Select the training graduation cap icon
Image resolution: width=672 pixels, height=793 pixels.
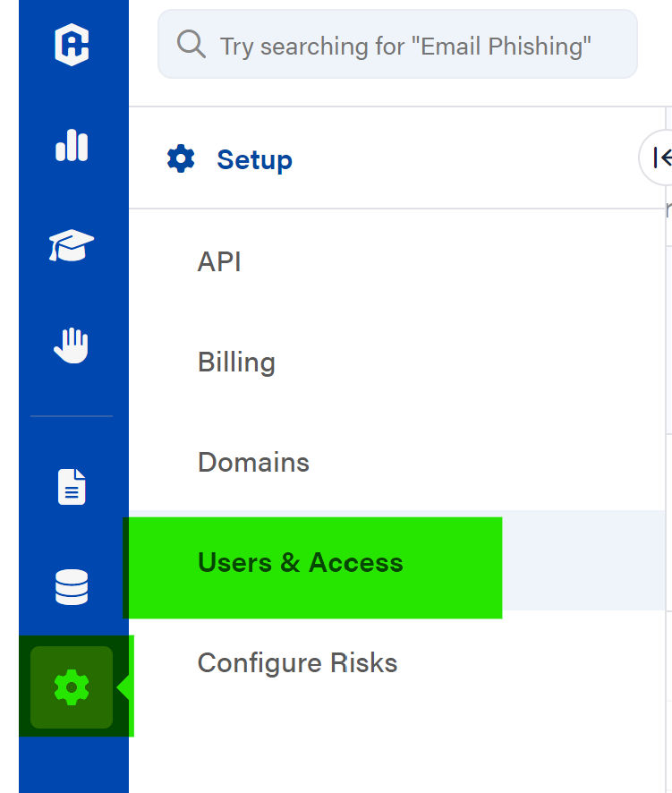tap(72, 243)
